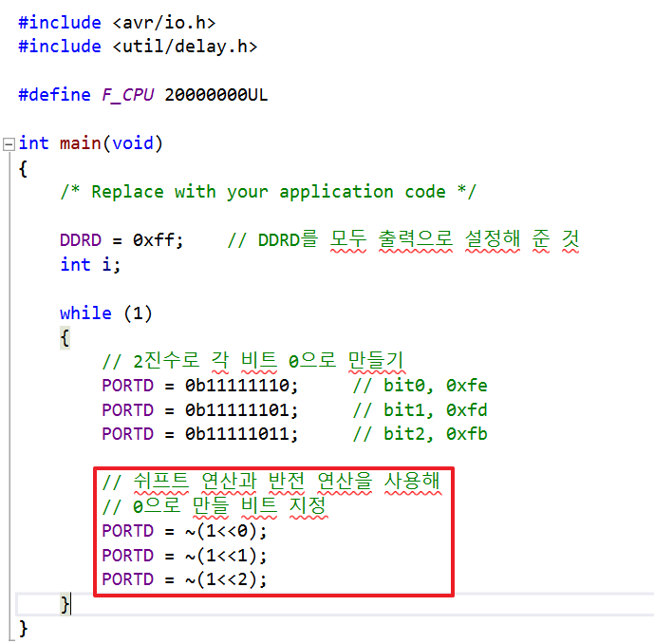This screenshot has width=654, height=644.
Task: Click the 'DDRD = 0xff;' statement
Action: point(121,240)
